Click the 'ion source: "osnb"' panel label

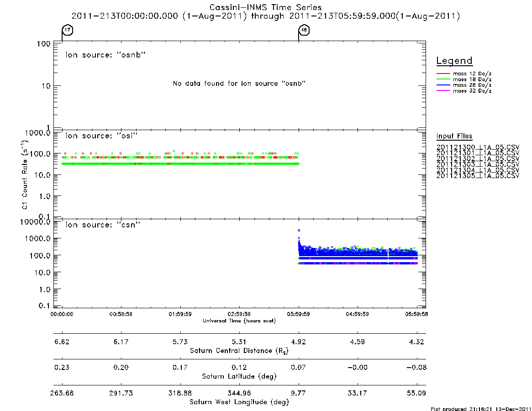tap(105, 55)
